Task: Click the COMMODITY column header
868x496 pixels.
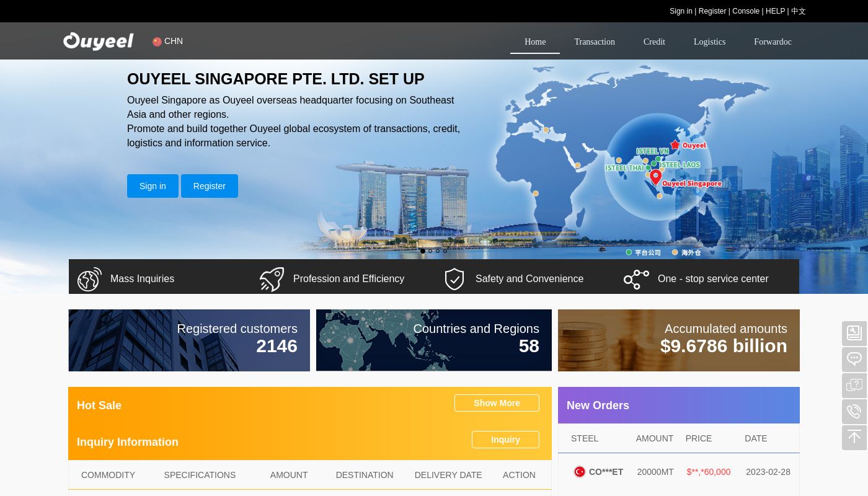Action: coord(108,475)
